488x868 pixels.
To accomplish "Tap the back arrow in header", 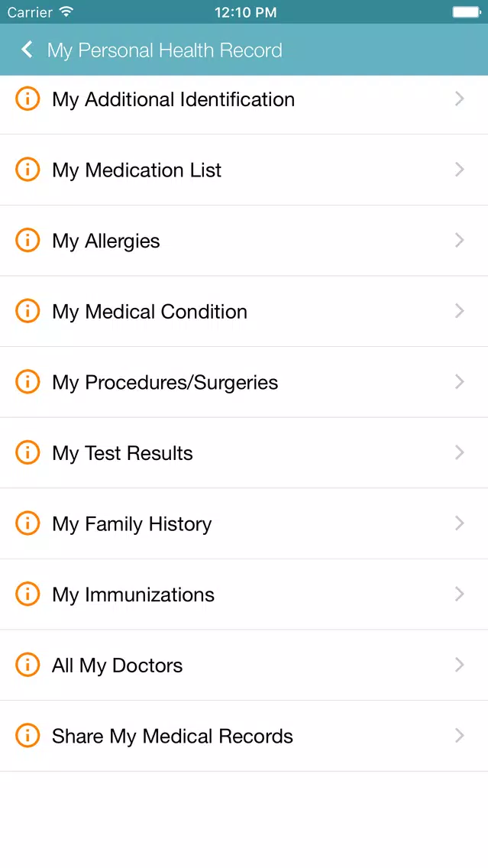I will point(27,50).
